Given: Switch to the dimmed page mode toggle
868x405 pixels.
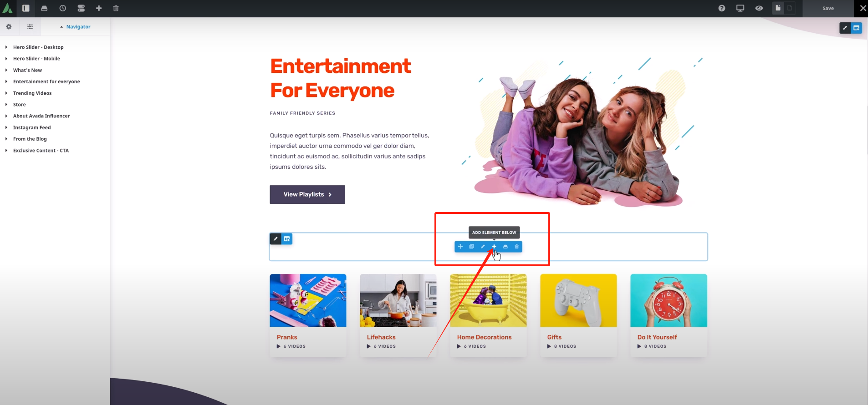Looking at the screenshot, I should [790, 8].
